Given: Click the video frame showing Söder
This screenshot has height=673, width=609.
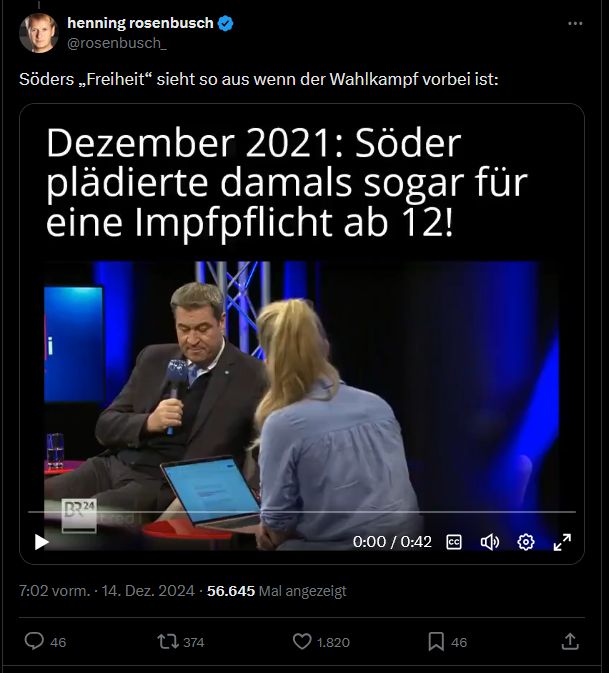Looking at the screenshot, I should [x=302, y=386].
